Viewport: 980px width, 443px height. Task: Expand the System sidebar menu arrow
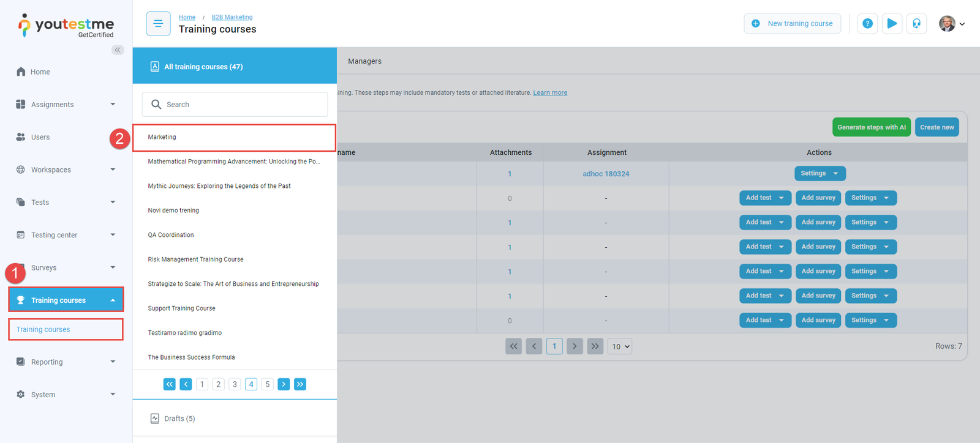pos(113,395)
